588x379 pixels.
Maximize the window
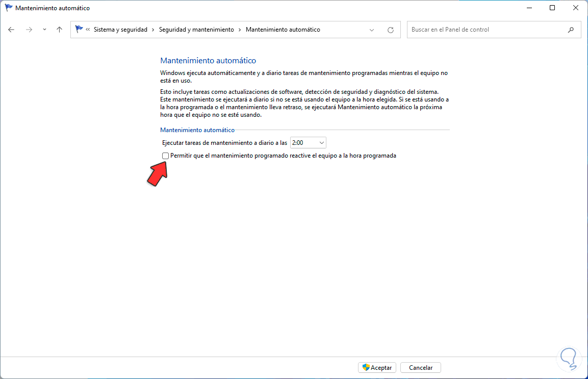click(552, 8)
